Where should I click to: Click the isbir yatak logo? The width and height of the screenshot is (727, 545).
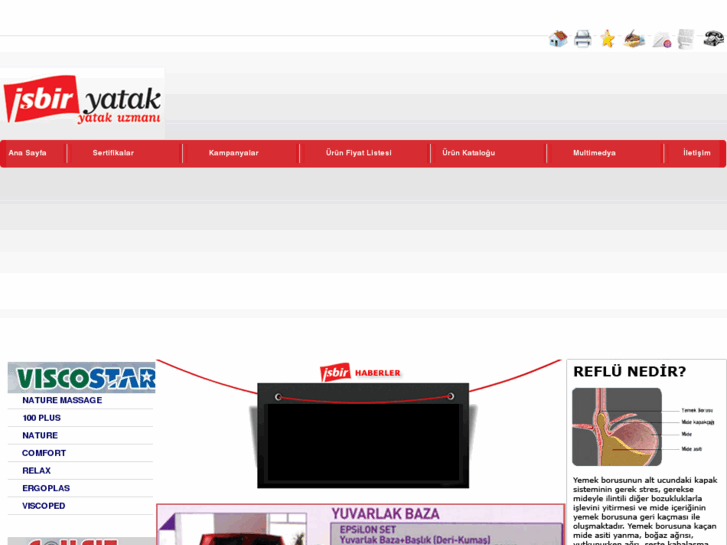click(x=82, y=100)
